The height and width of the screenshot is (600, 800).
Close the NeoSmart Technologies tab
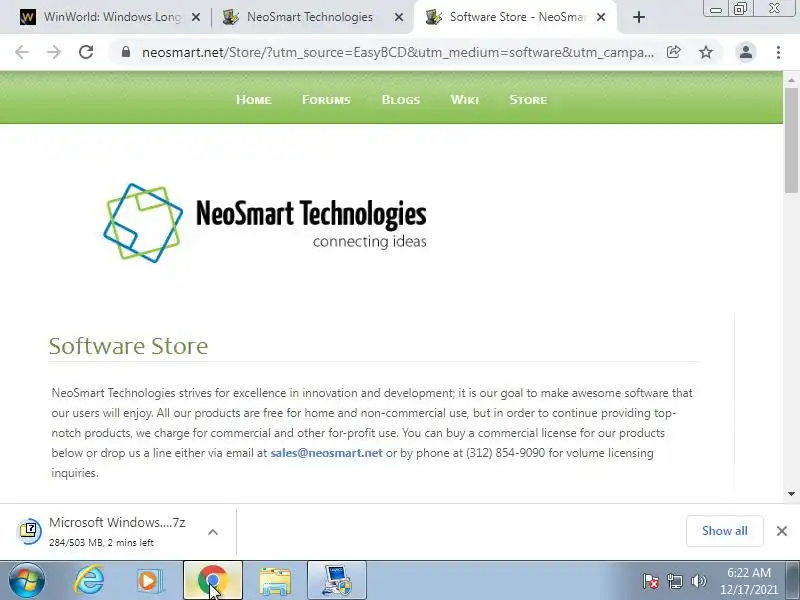399,17
